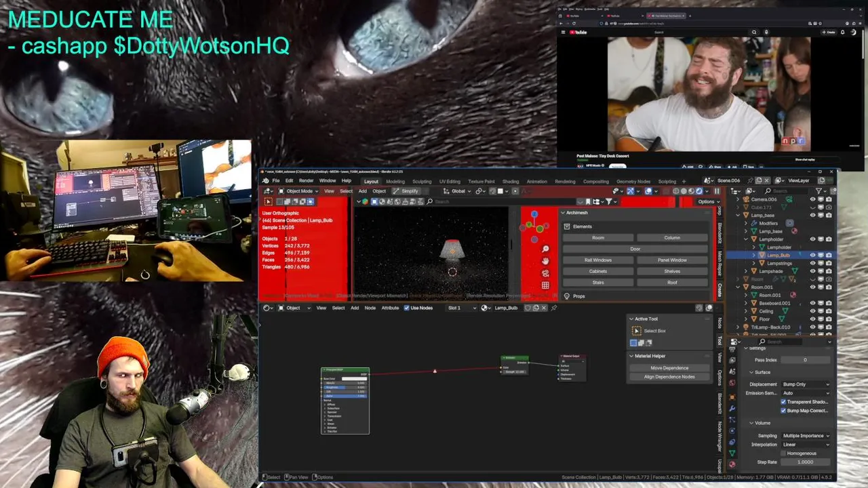Select rendered viewport shading sphere icon
Screen dimensions: 868x488
coord(699,191)
